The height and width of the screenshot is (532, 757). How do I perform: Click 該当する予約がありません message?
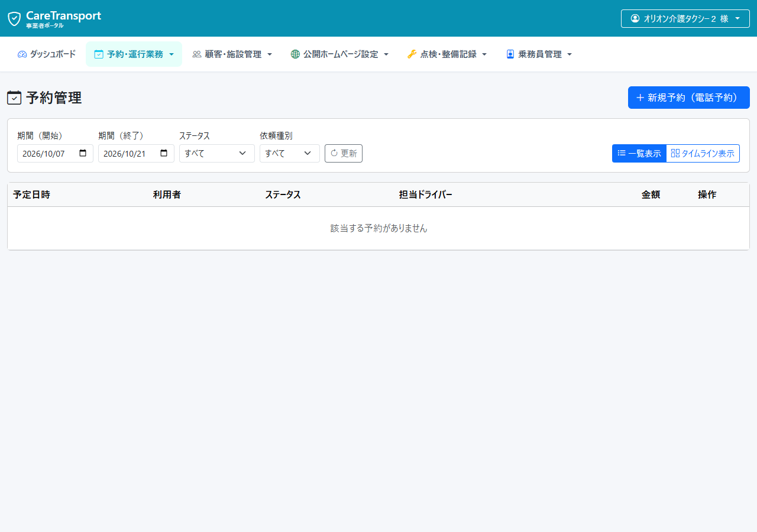coord(378,228)
